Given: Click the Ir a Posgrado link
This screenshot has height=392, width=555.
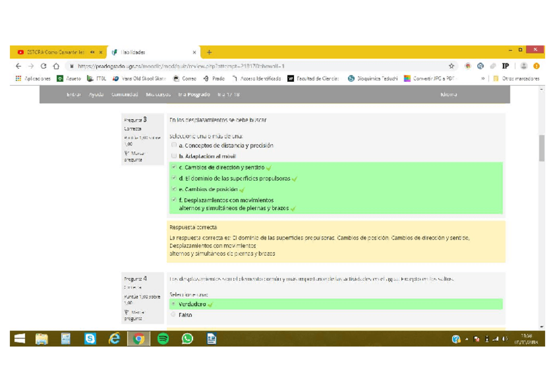Looking at the screenshot, I should tap(194, 95).
